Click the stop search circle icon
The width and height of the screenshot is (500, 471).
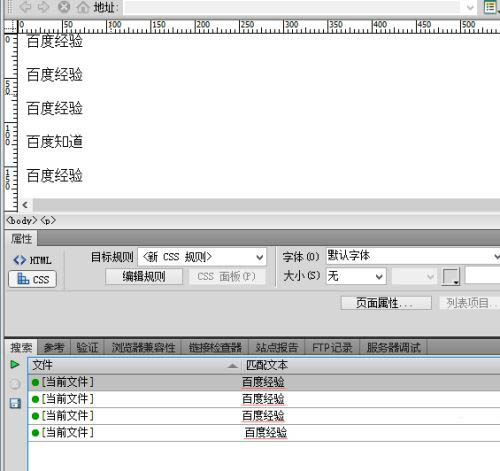click(x=15, y=384)
